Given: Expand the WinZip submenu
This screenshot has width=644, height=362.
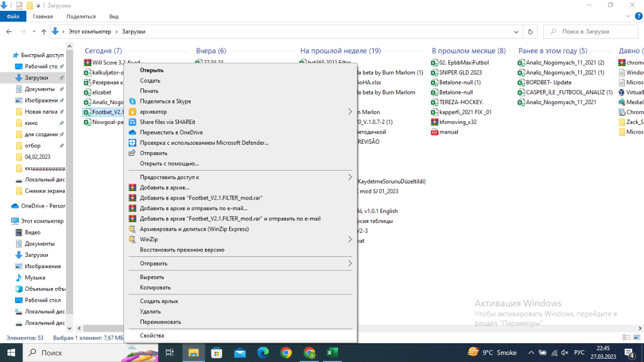Looking at the screenshot, I should pos(350,240).
